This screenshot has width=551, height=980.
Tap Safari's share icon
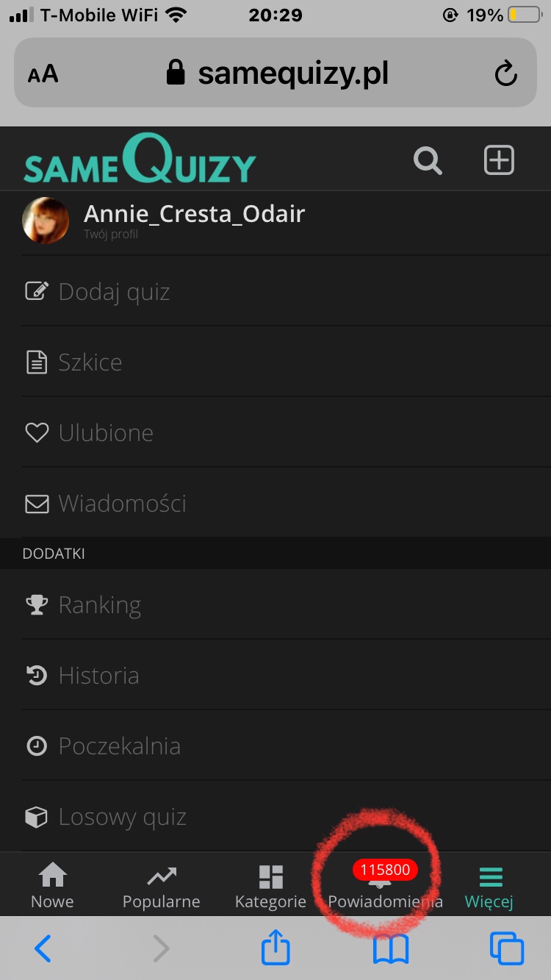click(276, 948)
